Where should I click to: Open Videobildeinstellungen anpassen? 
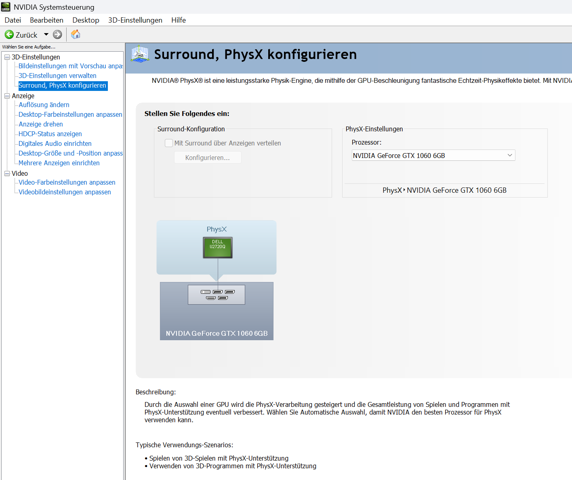pyautogui.click(x=65, y=192)
